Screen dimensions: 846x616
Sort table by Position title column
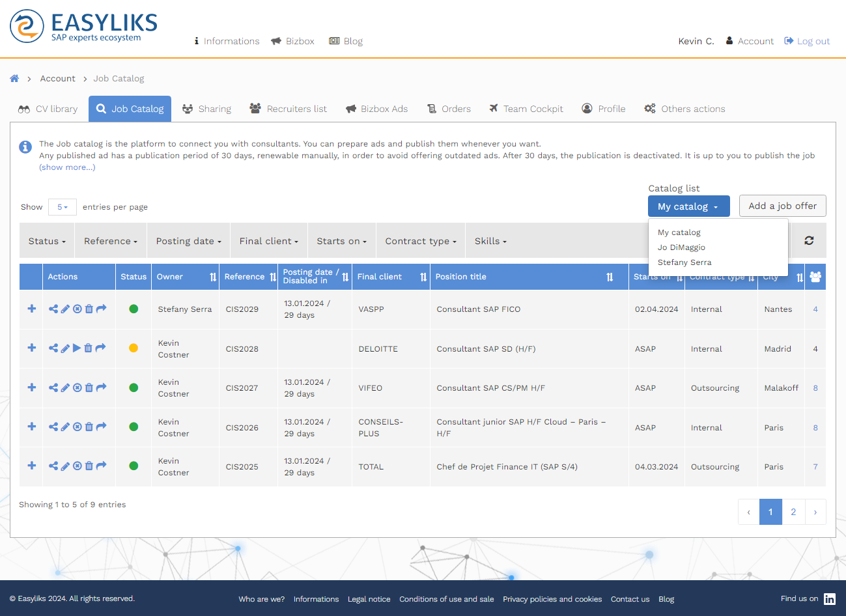tap(610, 277)
